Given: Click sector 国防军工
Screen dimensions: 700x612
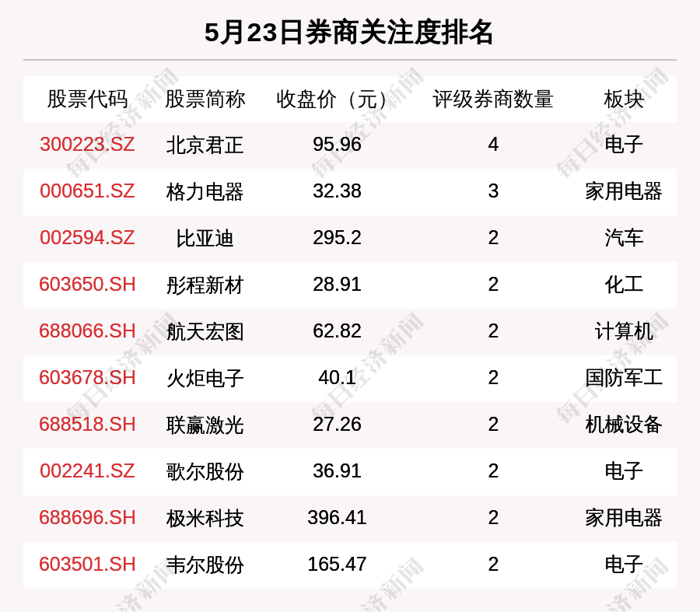Looking at the screenshot, I should coord(624,378).
